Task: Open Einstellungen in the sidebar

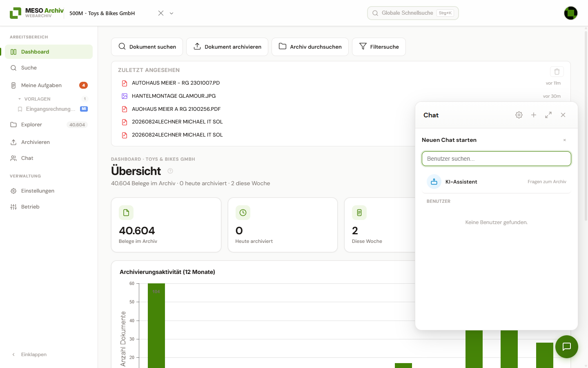Action: tap(49, 191)
